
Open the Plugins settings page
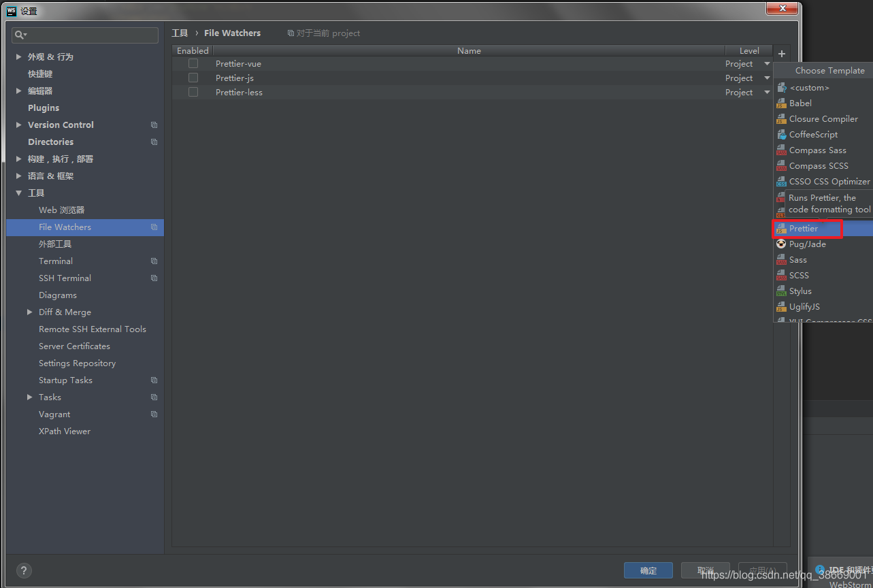coord(43,108)
